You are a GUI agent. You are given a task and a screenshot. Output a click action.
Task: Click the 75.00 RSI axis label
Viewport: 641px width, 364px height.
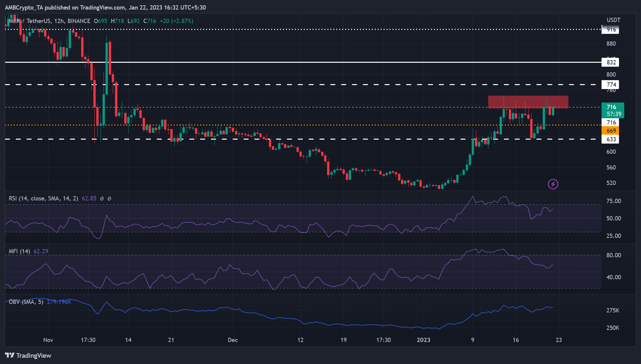click(x=614, y=201)
